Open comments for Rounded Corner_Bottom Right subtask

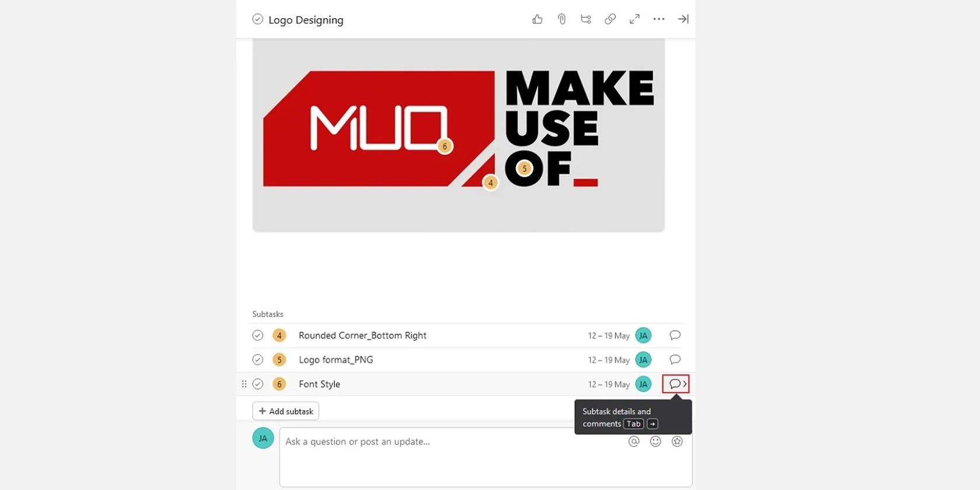click(675, 335)
